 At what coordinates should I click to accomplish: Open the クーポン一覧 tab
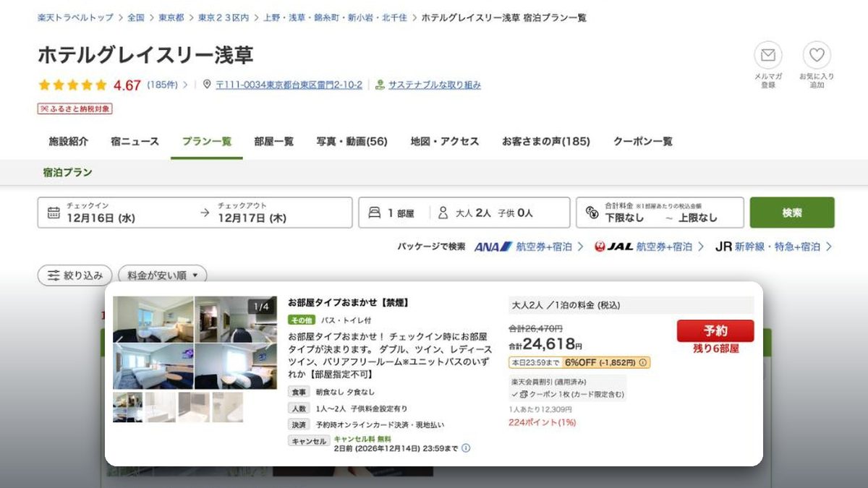click(x=643, y=142)
